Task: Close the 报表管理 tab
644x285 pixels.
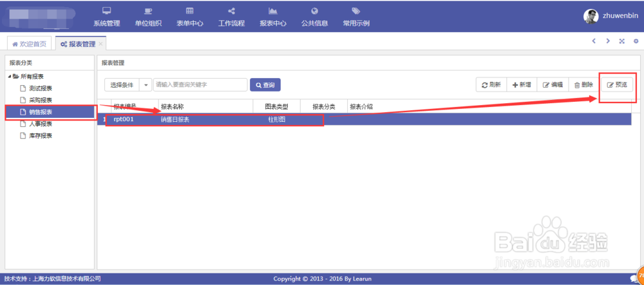Action: pos(100,44)
